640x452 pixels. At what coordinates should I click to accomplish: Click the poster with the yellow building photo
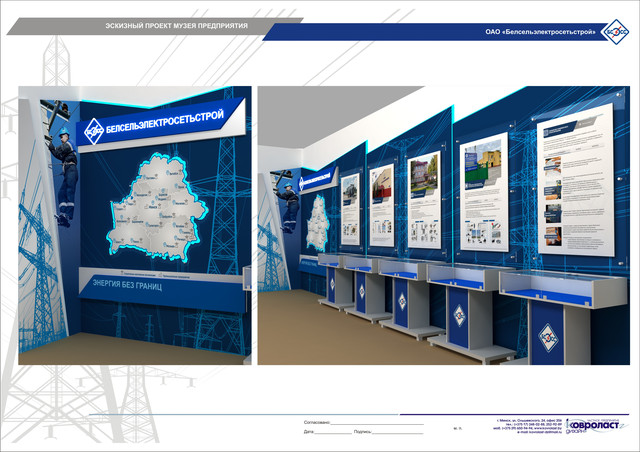(483, 192)
